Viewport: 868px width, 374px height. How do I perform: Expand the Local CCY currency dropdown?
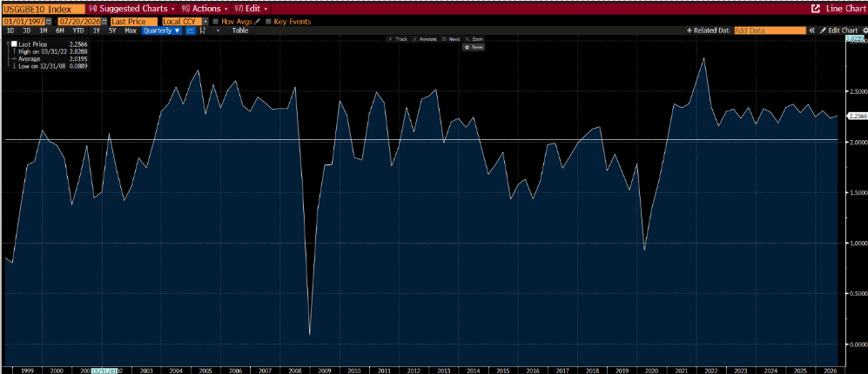point(205,22)
